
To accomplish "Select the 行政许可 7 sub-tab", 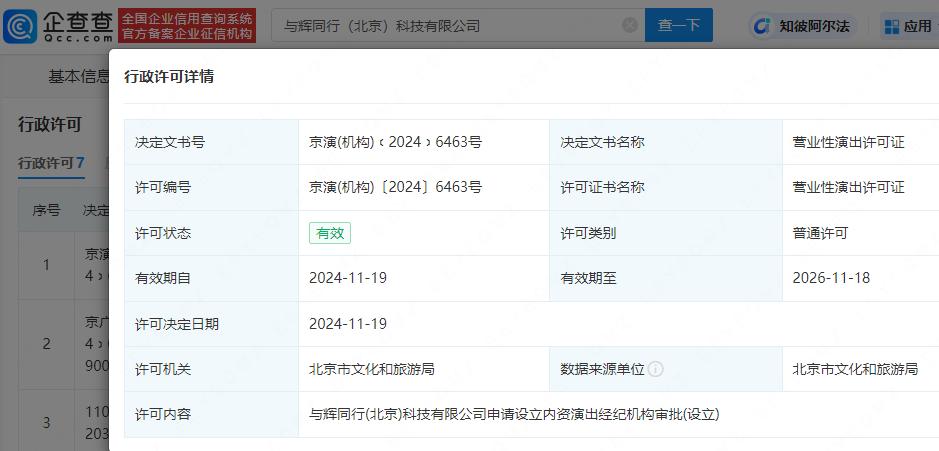I will pyautogui.click(x=51, y=162).
